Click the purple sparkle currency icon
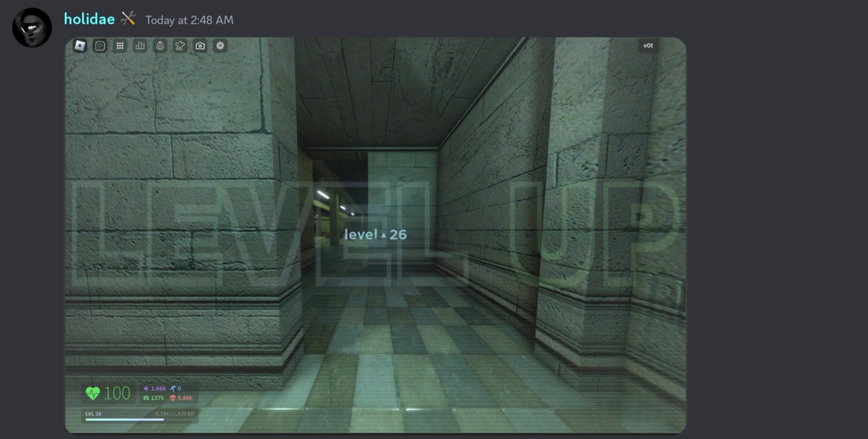 click(x=146, y=388)
